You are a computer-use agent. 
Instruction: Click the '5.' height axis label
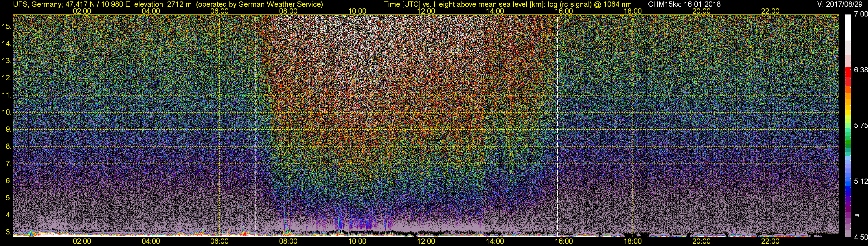click(x=9, y=198)
